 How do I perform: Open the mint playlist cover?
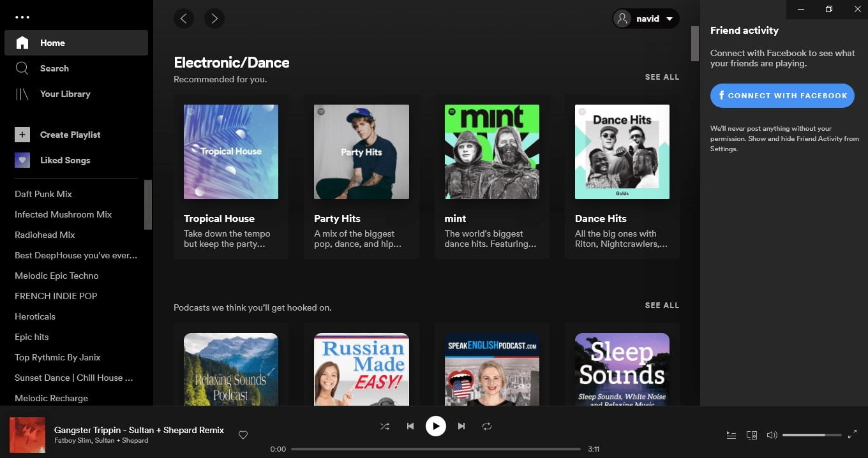[x=492, y=152]
